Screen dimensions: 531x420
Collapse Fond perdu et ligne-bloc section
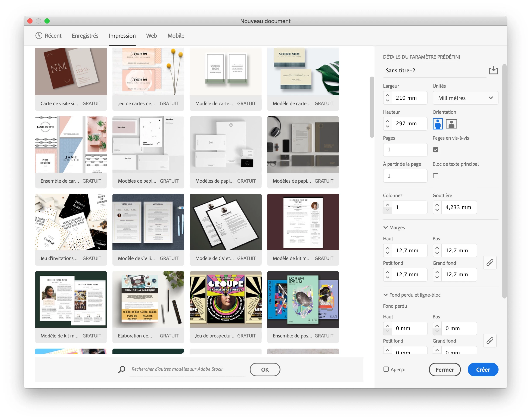click(x=385, y=295)
